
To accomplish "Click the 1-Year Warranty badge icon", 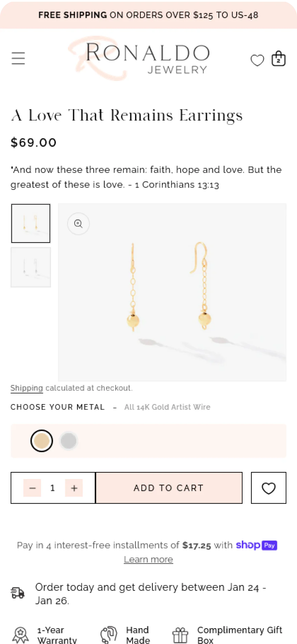I will (20, 635).
